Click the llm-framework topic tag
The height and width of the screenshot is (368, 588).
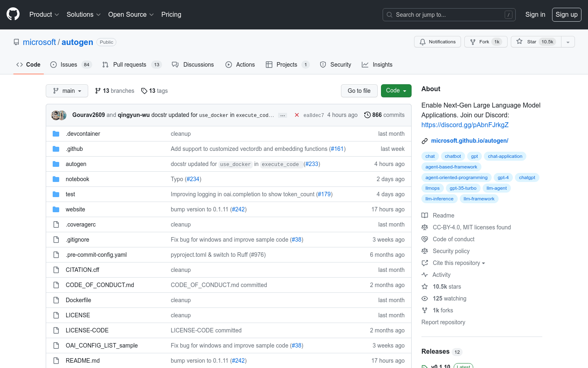coord(479,199)
